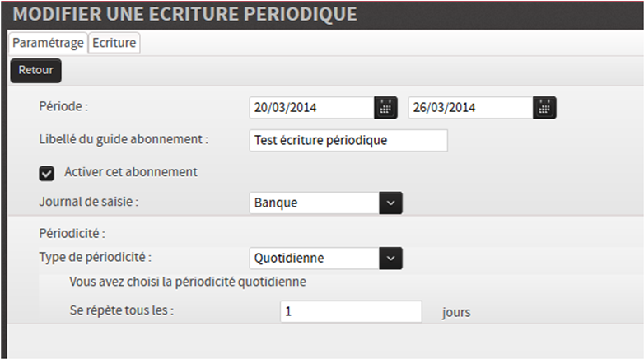Screen dimensions: 644x359
Task: Switch to the Ecriture tab
Action: tap(114, 43)
